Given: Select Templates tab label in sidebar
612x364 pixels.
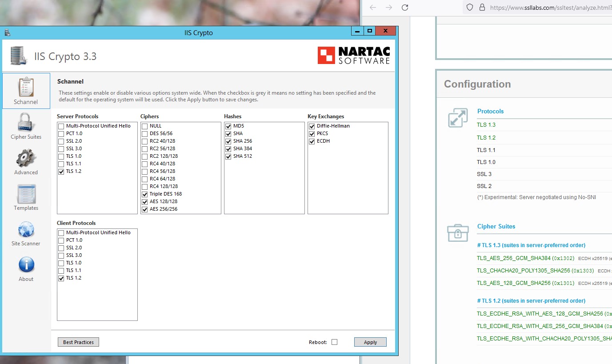Looking at the screenshot, I should [x=26, y=208].
